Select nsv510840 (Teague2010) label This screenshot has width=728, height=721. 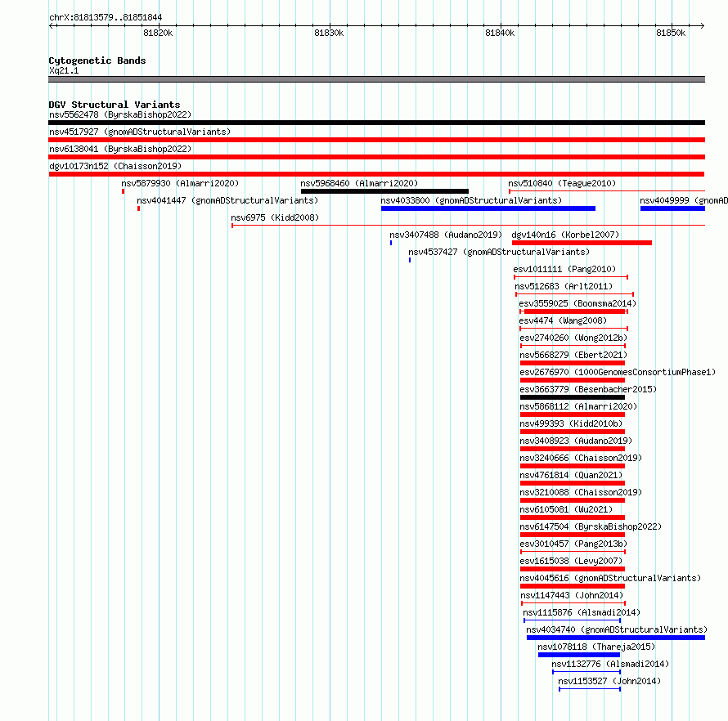(562, 183)
